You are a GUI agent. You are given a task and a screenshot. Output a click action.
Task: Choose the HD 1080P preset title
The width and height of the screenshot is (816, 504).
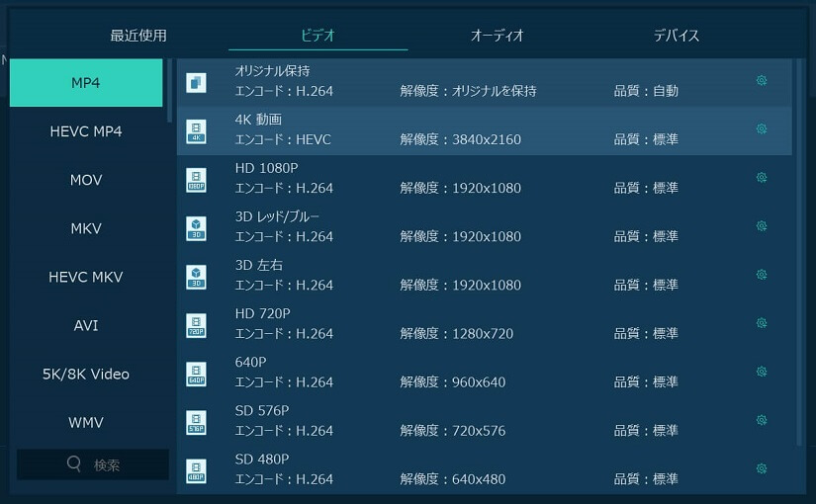[266, 168]
